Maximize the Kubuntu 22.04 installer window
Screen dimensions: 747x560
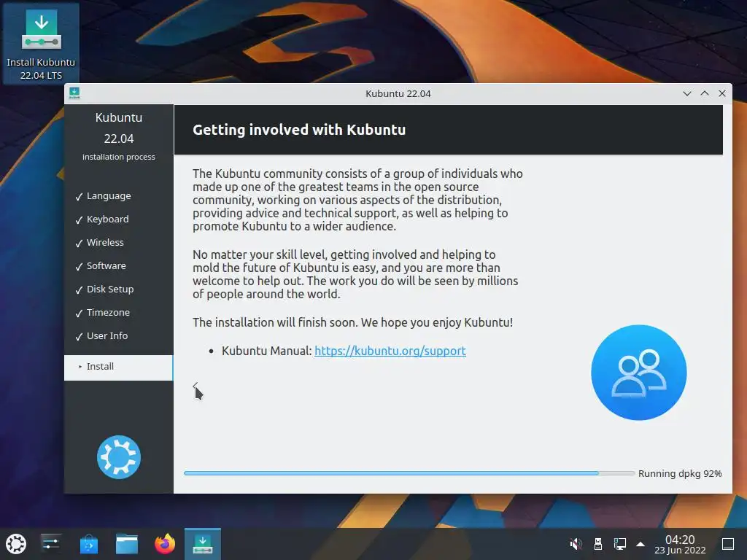click(x=705, y=93)
